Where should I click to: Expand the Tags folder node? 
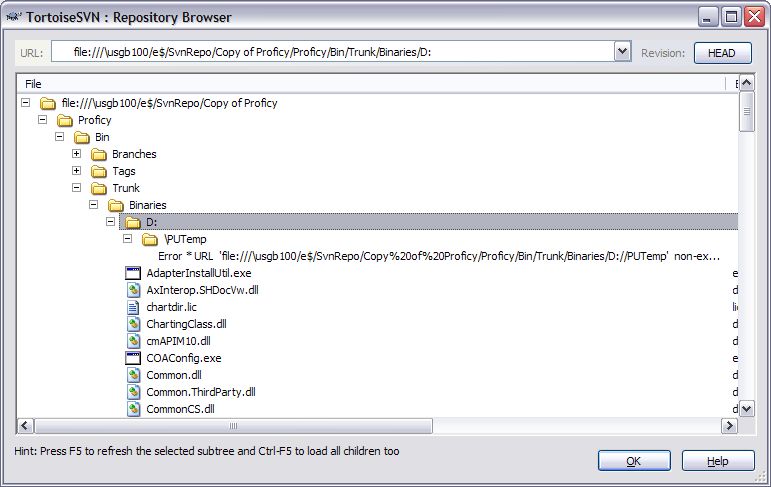tap(77, 171)
